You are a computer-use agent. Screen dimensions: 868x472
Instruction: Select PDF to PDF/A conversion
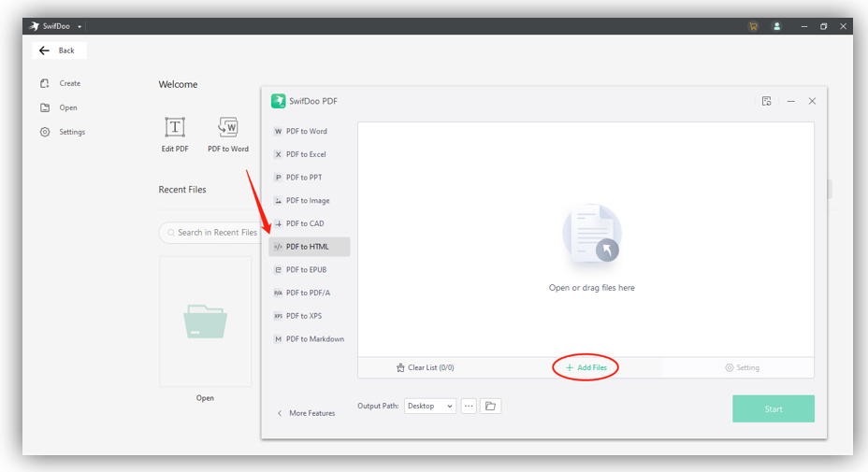(x=309, y=293)
